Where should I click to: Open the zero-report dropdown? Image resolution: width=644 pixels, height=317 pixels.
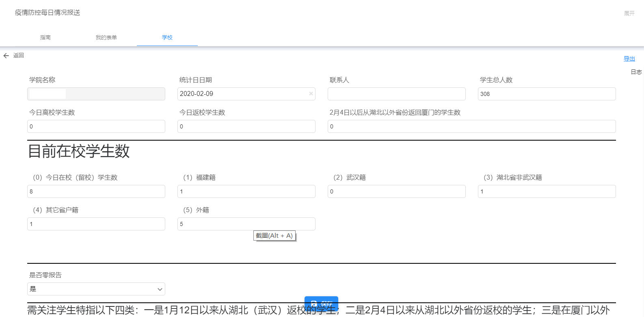96,289
